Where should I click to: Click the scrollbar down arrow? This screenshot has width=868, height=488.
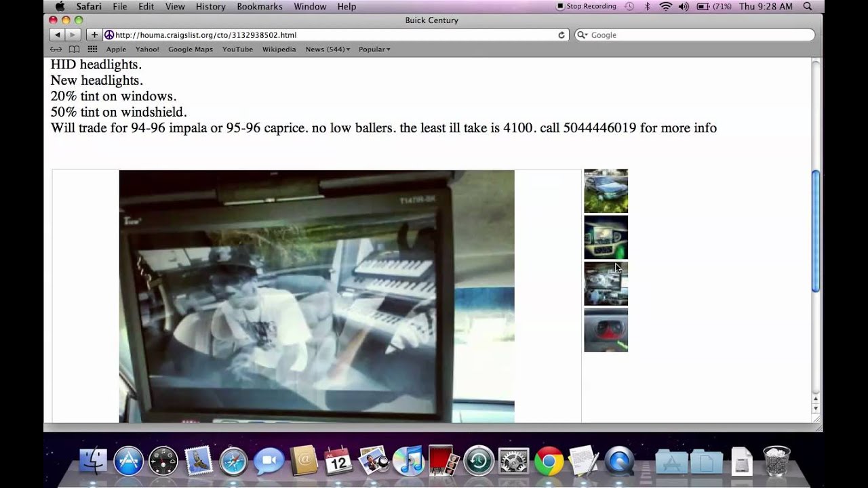click(x=816, y=409)
